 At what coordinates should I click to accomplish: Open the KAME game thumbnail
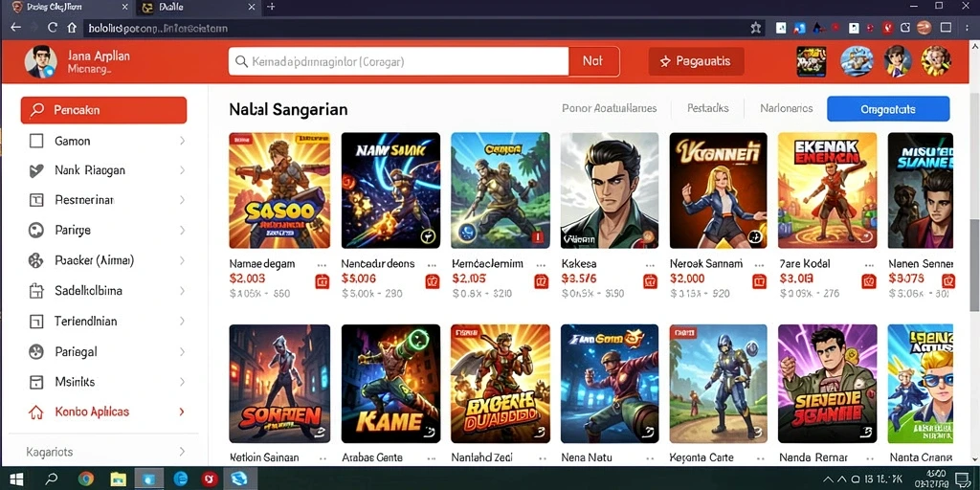pos(390,384)
